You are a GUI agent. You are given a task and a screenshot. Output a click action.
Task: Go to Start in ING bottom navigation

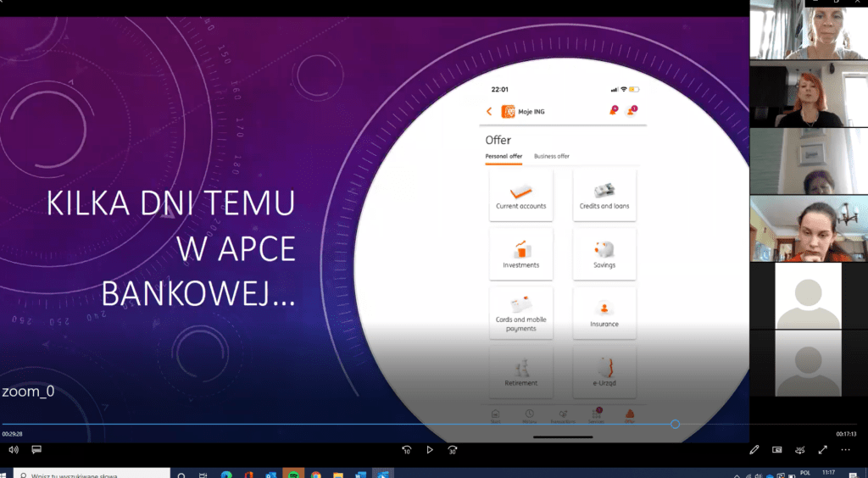pyautogui.click(x=495, y=416)
